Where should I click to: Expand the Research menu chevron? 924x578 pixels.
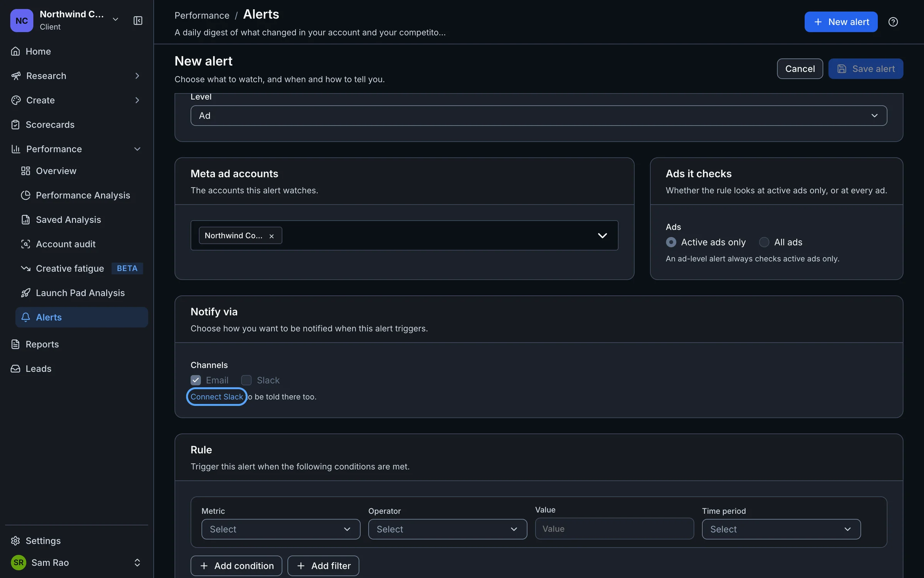click(x=137, y=76)
